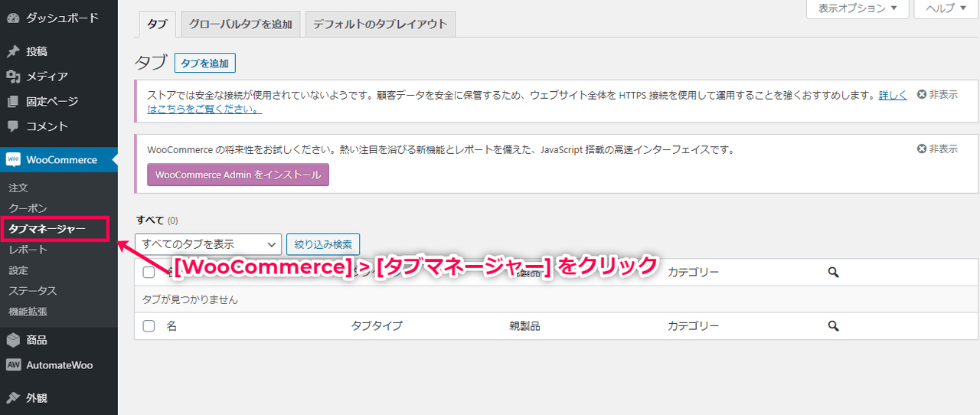Follow the 詳しくはこちらをご覧ください link
Screen dimensions: 980x415
(x=893, y=95)
